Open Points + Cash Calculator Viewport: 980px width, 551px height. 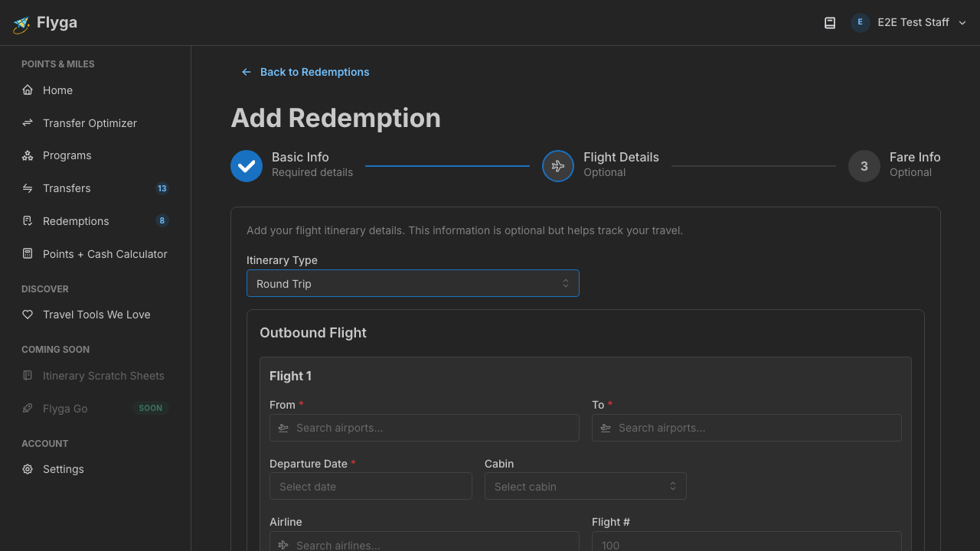[x=95, y=254]
